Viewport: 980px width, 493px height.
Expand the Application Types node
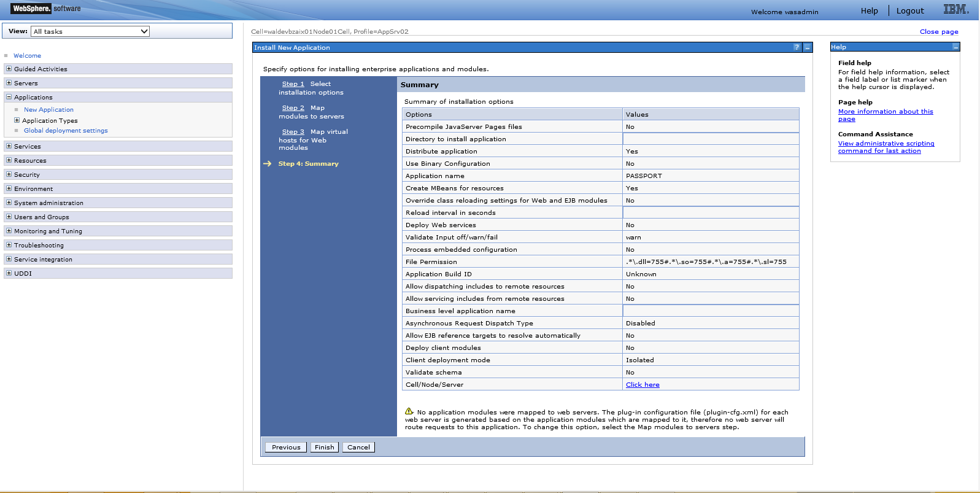pyautogui.click(x=17, y=120)
